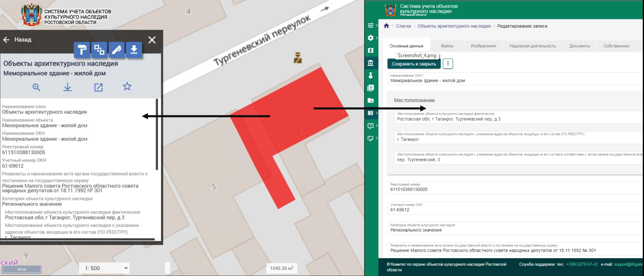Open the map icon in green sidebar
Viewport: 644px width, 276px height.
pos(371,50)
